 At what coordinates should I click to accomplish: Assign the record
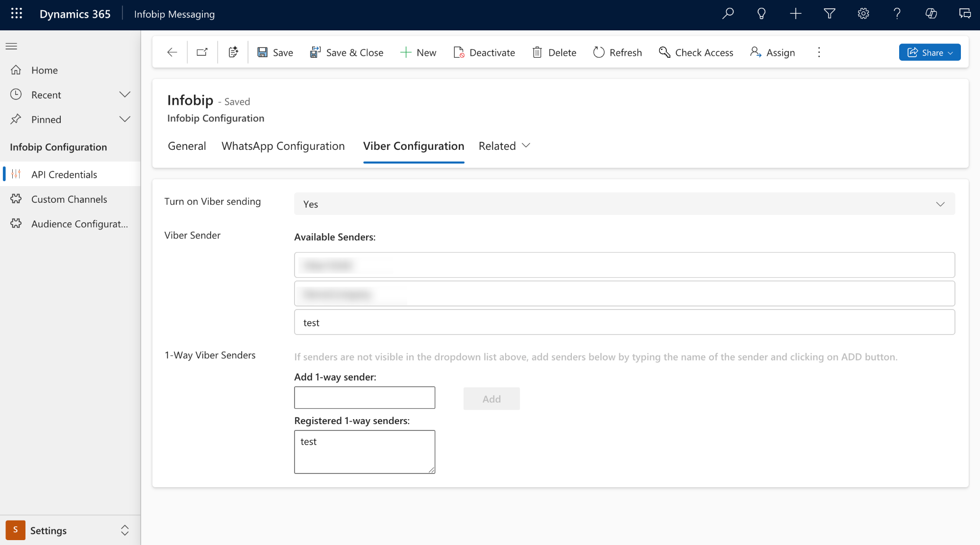[x=772, y=52]
